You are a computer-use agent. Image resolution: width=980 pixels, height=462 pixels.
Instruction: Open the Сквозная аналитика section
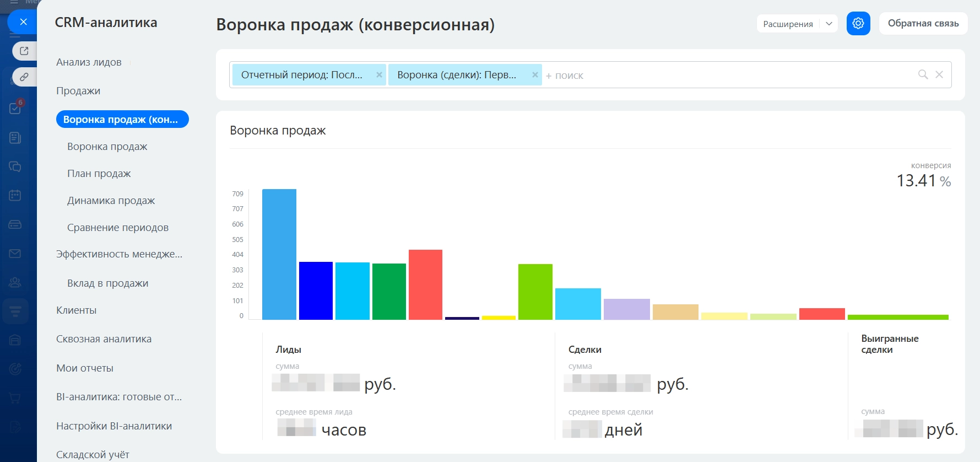tap(104, 339)
